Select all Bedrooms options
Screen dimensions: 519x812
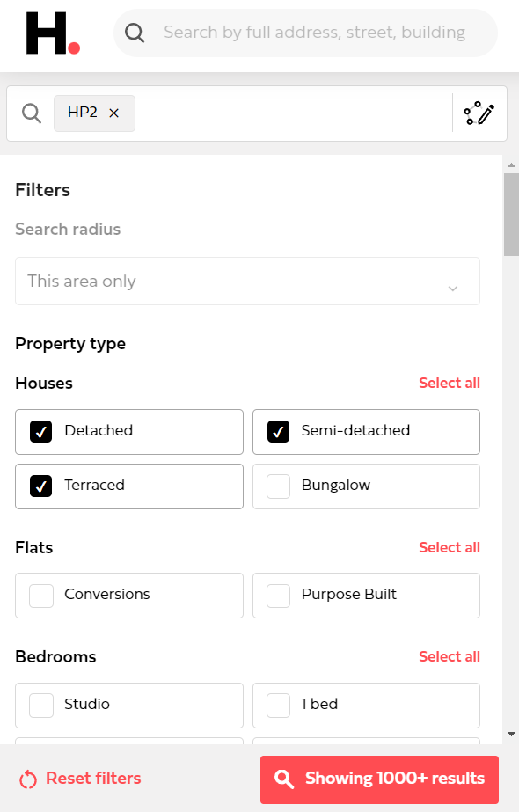[x=450, y=656]
